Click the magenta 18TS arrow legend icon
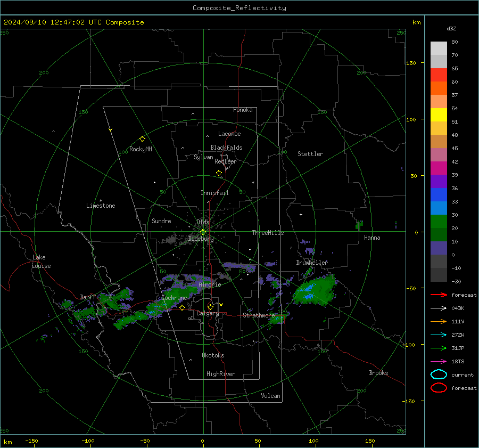 point(439,362)
